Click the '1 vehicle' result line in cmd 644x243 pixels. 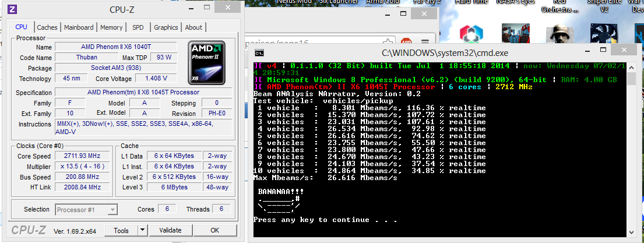point(371,108)
